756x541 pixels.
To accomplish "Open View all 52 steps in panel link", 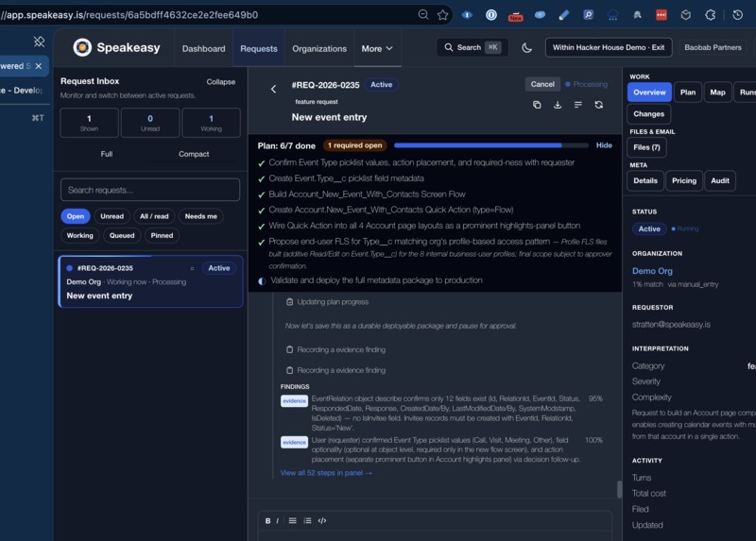I will pos(326,473).
